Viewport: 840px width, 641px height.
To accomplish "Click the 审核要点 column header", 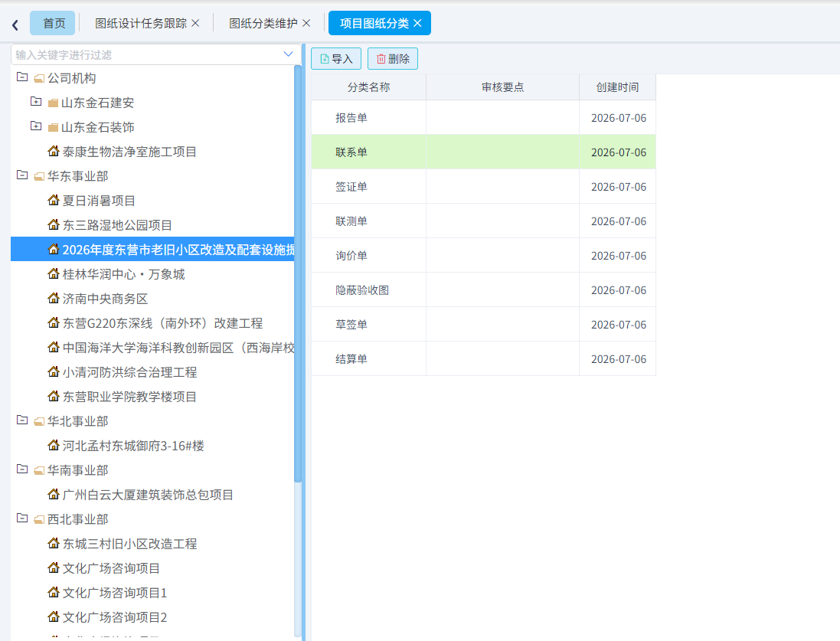I will click(x=502, y=87).
